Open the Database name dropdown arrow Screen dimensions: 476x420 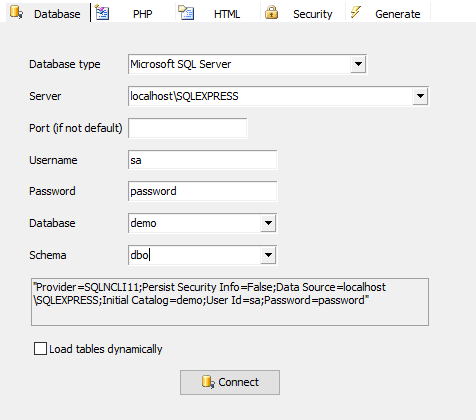point(268,223)
